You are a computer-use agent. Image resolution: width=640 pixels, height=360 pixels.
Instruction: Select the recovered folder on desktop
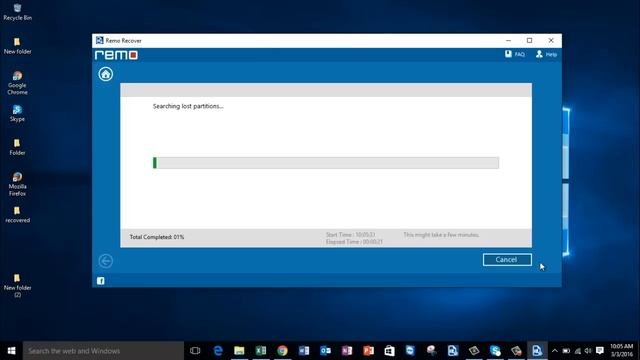[x=17, y=215]
